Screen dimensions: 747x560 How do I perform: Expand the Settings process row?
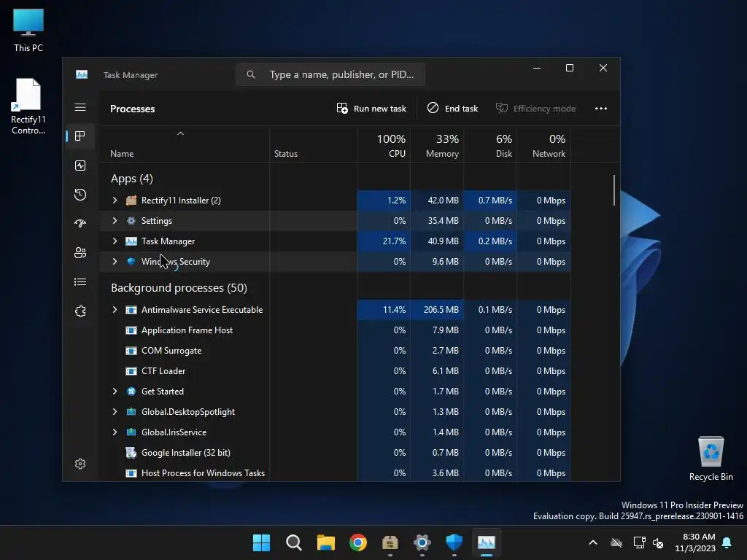point(115,221)
